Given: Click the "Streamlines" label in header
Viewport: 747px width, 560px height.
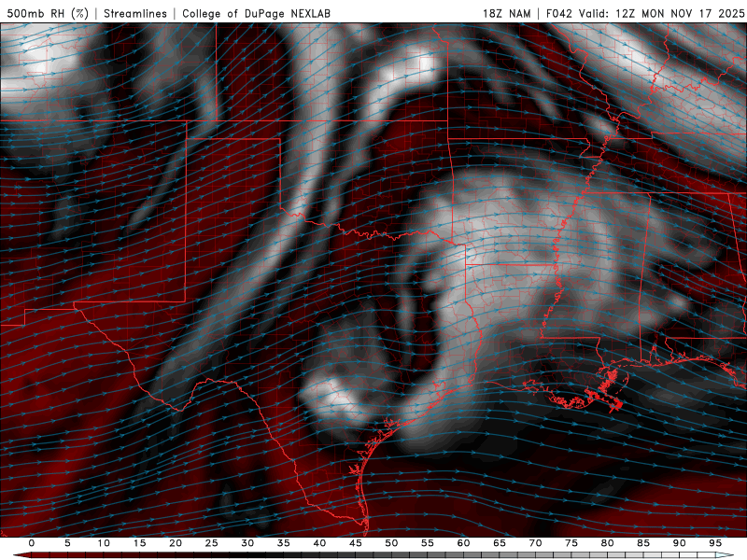Looking at the screenshot, I should tap(135, 13).
